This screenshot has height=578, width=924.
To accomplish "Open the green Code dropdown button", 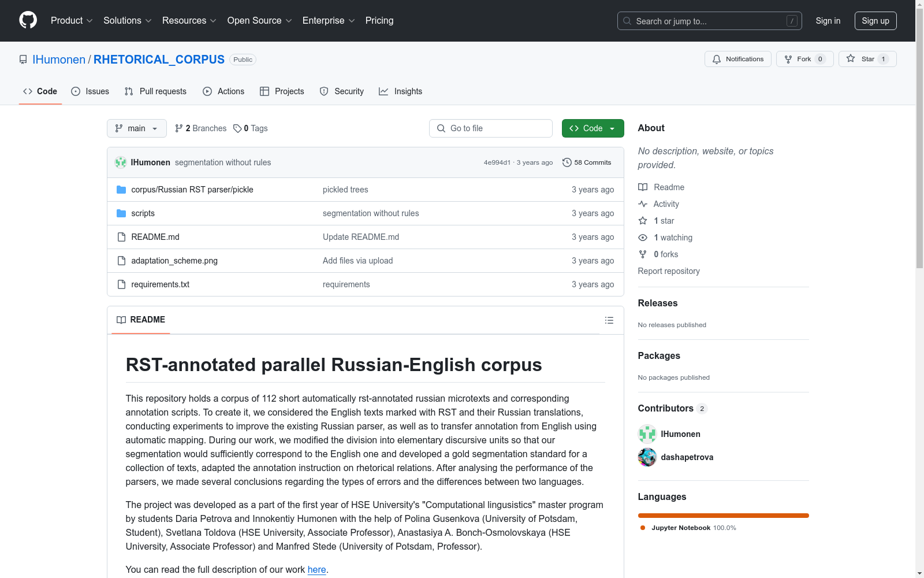I will 593,128.
